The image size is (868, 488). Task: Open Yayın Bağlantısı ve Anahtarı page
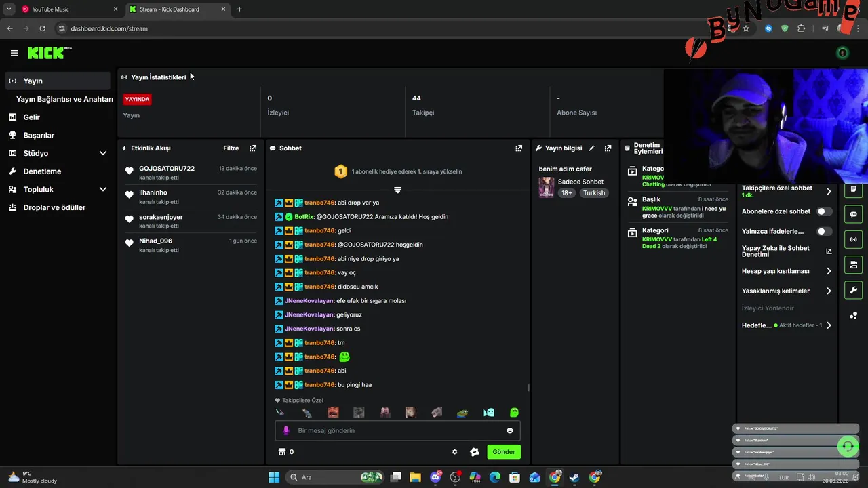click(64, 99)
